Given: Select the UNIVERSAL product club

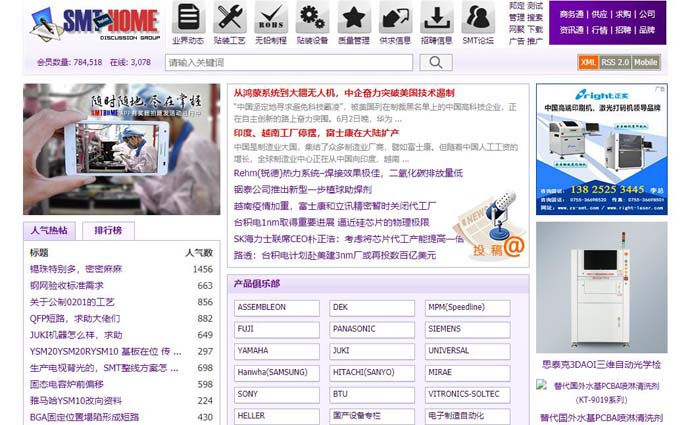Looking at the screenshot, I should point(467,351).
